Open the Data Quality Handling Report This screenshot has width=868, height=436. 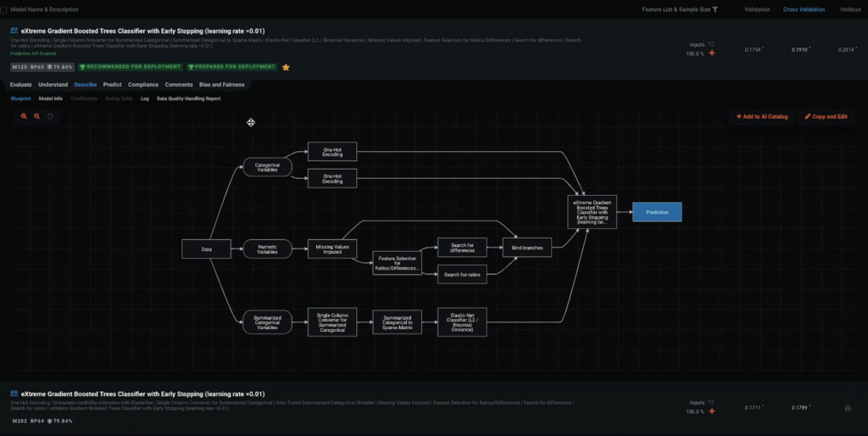coord(188,98)
